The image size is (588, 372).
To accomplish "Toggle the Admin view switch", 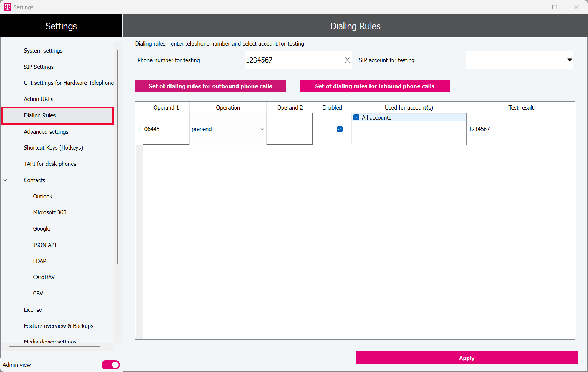I will pyautogui.click(x=110, y=365).
